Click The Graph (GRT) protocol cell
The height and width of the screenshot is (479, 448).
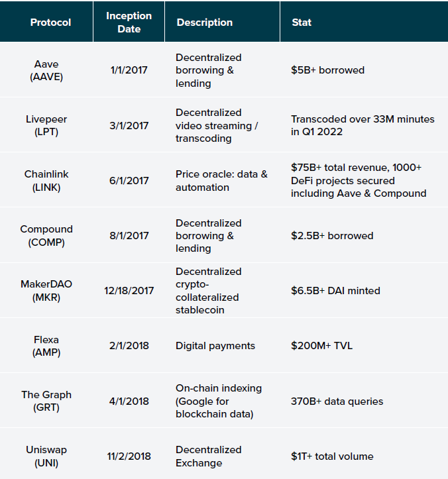[x=46, y=401]
